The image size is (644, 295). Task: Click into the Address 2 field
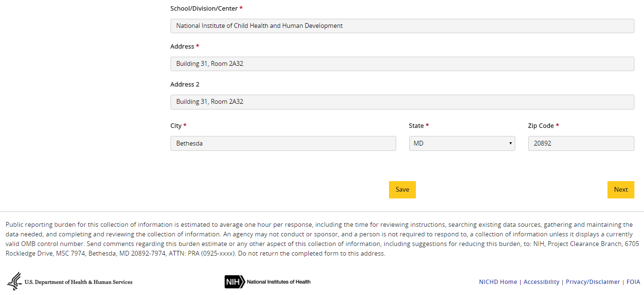402,102
